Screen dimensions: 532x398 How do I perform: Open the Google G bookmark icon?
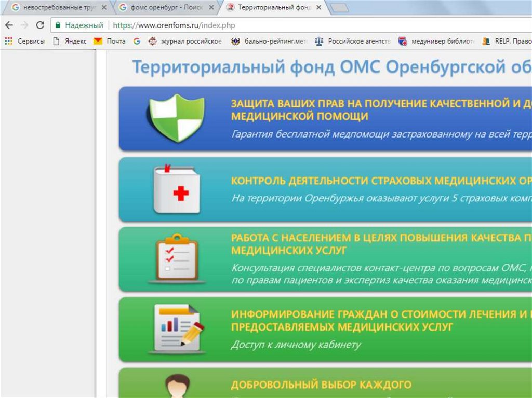pos(137,41)
